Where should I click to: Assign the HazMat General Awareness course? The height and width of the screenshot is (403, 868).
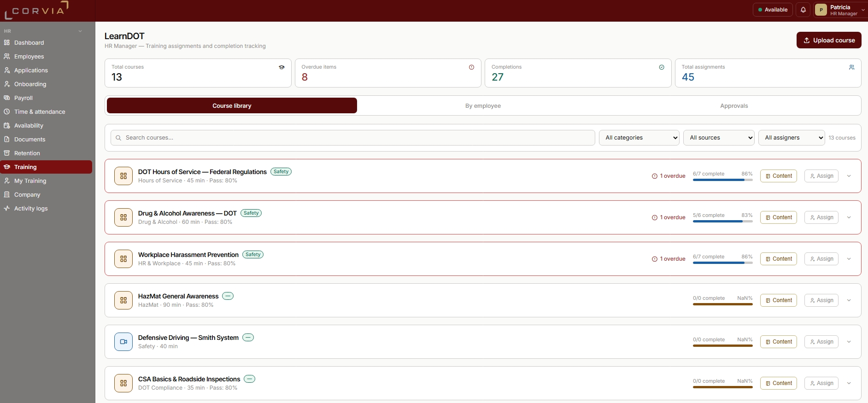pos(821,300)
